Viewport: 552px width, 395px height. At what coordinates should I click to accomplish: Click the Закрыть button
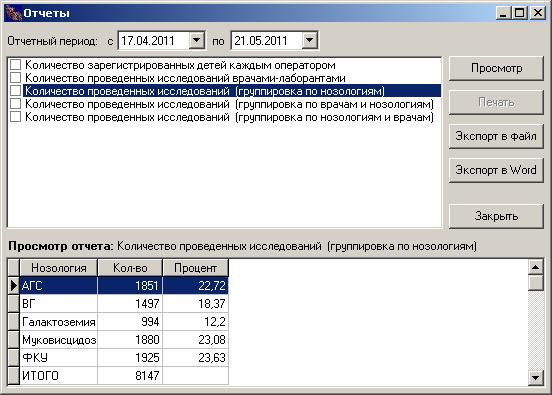(496, 216)
